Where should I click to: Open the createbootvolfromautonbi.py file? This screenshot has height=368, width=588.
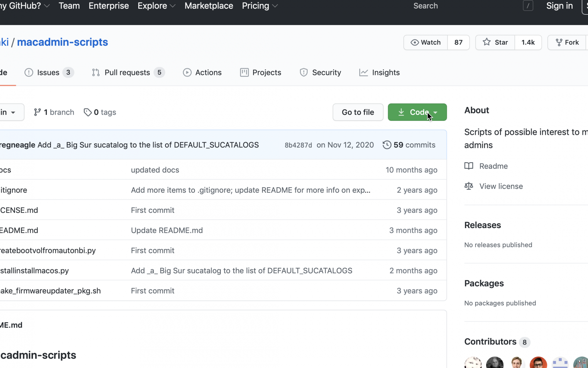click(48, 250)
